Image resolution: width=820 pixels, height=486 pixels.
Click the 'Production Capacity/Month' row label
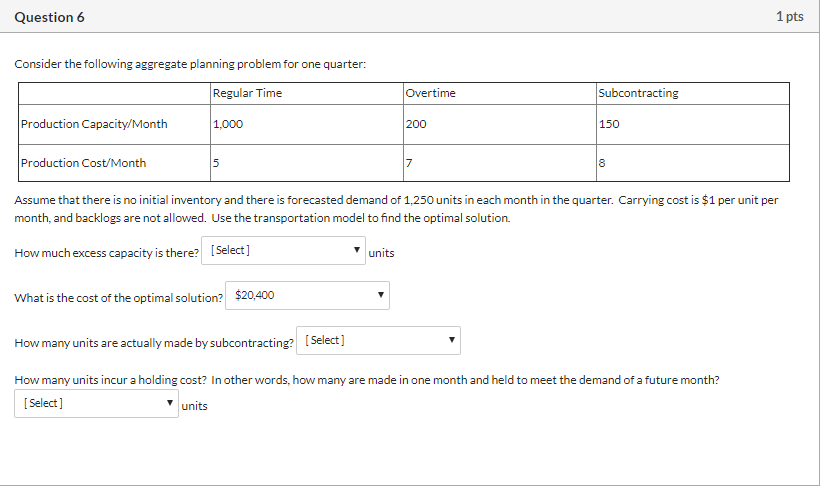coord(94,124)
